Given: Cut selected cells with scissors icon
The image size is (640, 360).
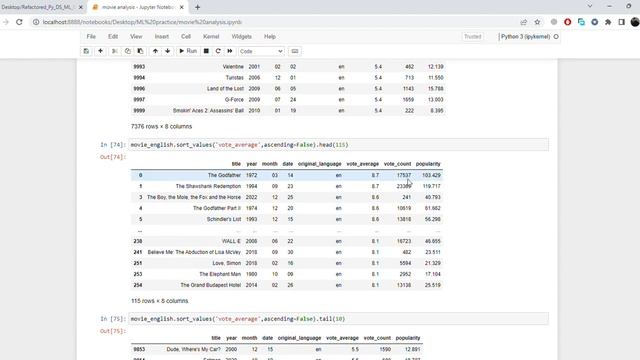Looking at the screenshot, I should click(115, 51).
